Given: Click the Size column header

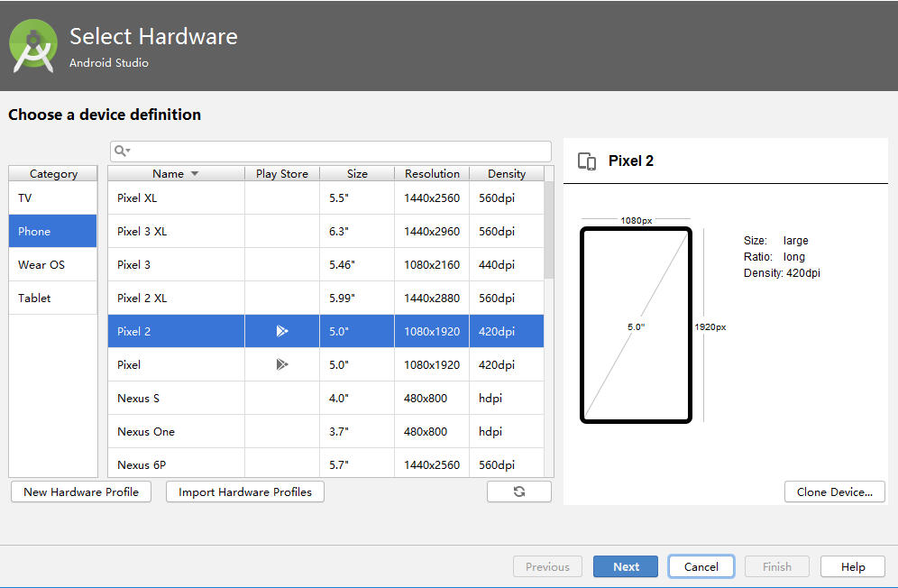Looking at the screenshot, I should pos(357,174).
